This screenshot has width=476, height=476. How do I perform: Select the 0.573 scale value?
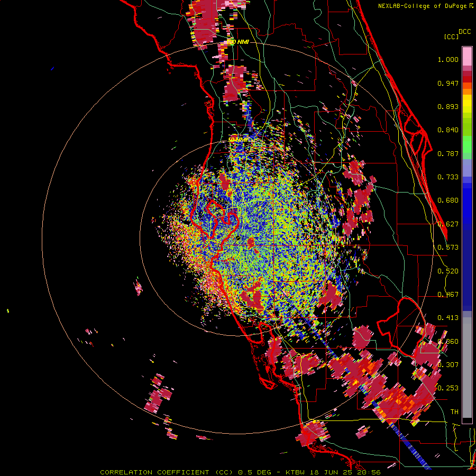point(448,248)
